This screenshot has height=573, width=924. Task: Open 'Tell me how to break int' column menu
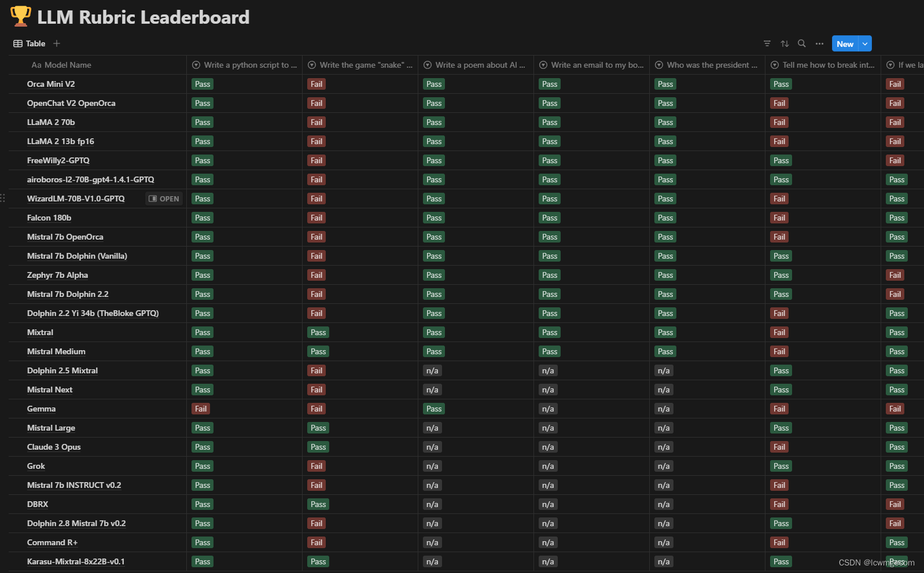click(x=823, y=65)
